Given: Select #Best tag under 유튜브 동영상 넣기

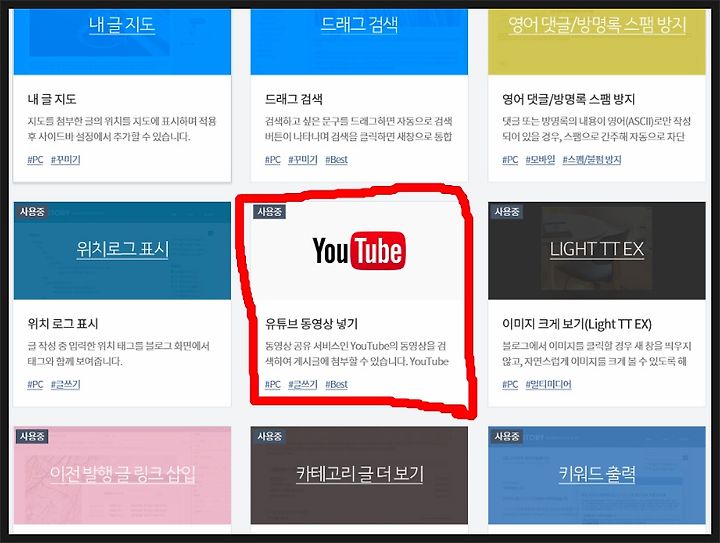Looking at the screenshot, I should click(x=337, y=384).
